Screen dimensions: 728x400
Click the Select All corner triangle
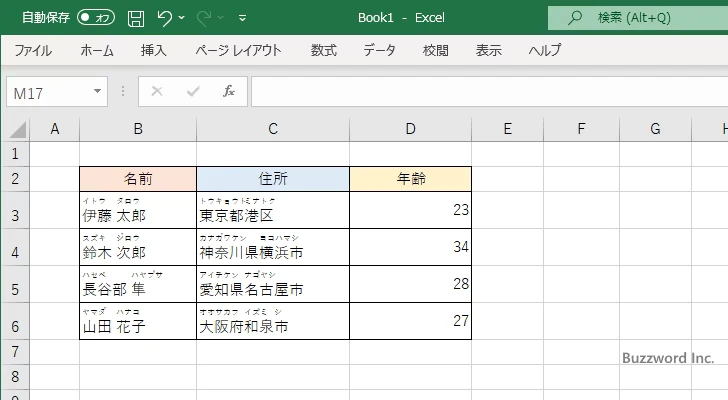coord(17,129)
